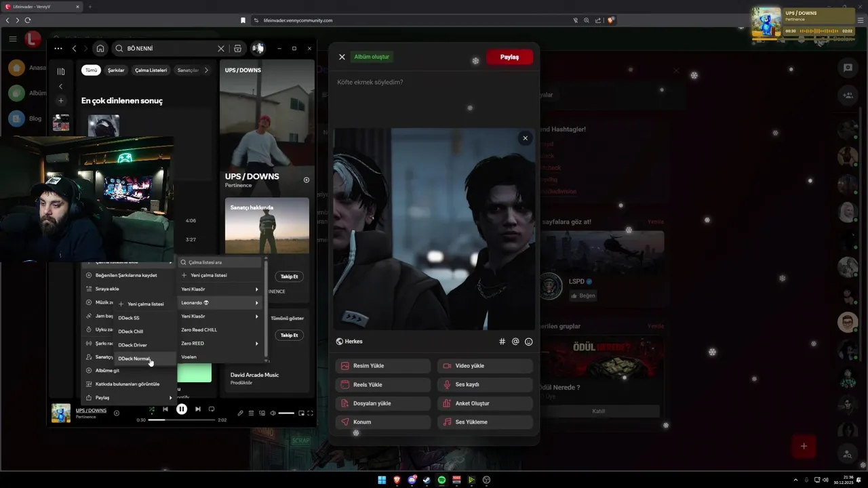
Task: Click the Albüm oluştur button
Action: click(372, 57)
